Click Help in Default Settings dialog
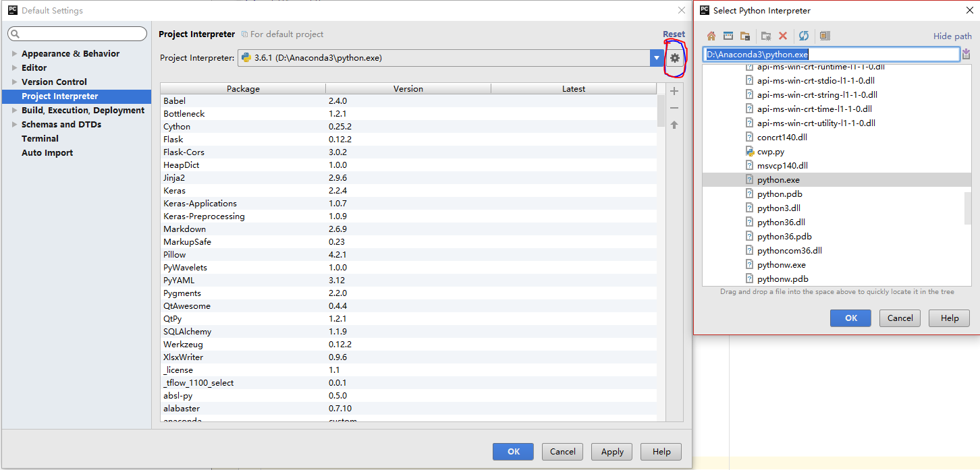This screenshot has width=980, height=470. click(x=661, y=452)
